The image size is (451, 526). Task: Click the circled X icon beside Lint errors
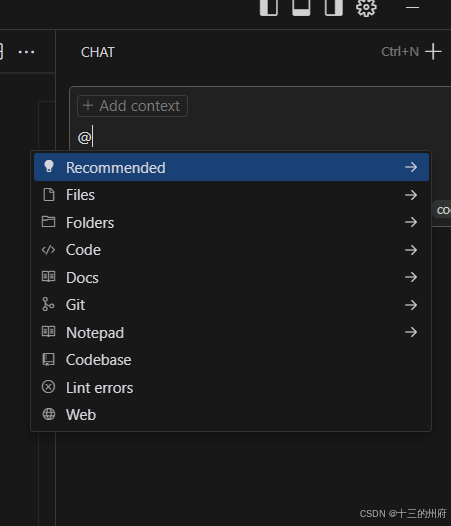coord(48,387)
